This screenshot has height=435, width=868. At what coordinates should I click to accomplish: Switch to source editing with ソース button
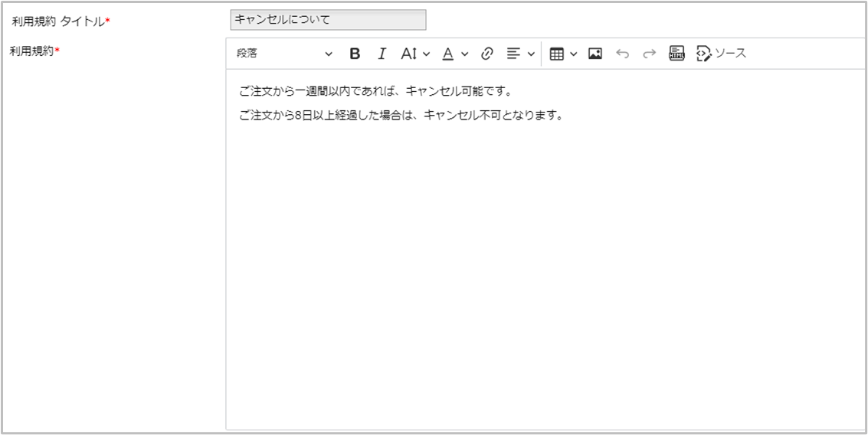721,54
